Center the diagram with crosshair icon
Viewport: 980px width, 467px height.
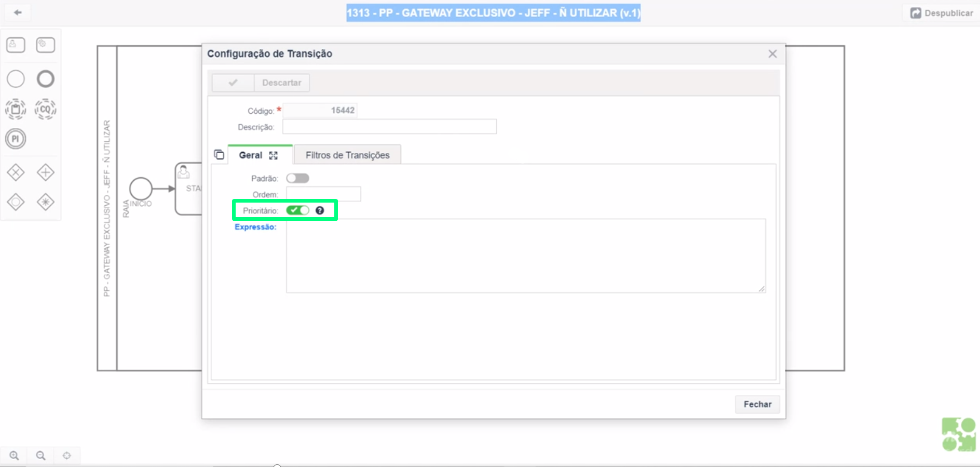point(67,456)
